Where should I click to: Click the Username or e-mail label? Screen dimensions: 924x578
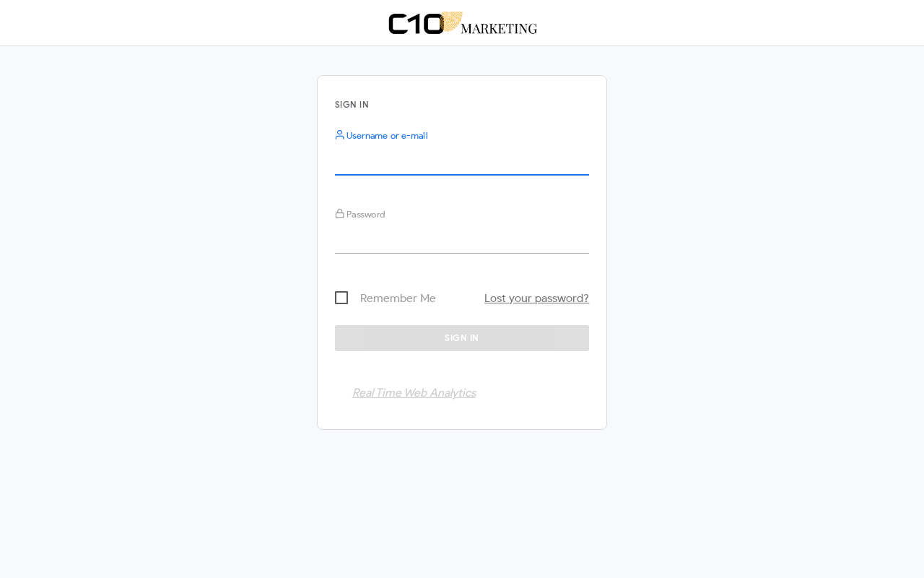click(x=387, y=136)
